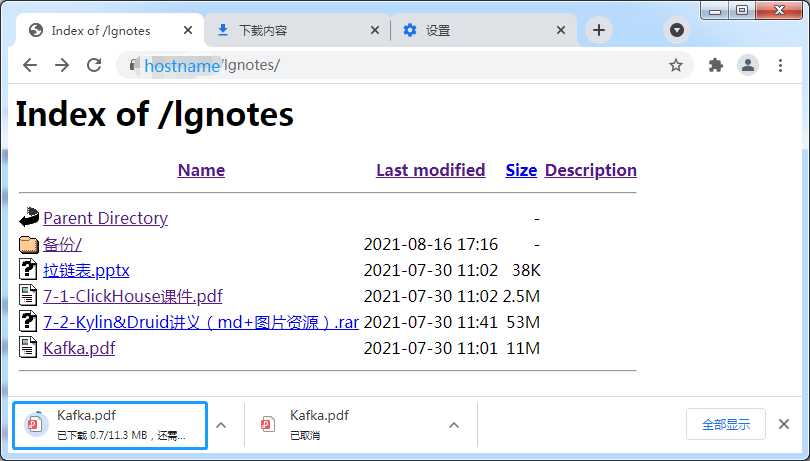This screenshot has height=461, width=810.
Task: Close the downloads bar
Action: coord(784,425)
